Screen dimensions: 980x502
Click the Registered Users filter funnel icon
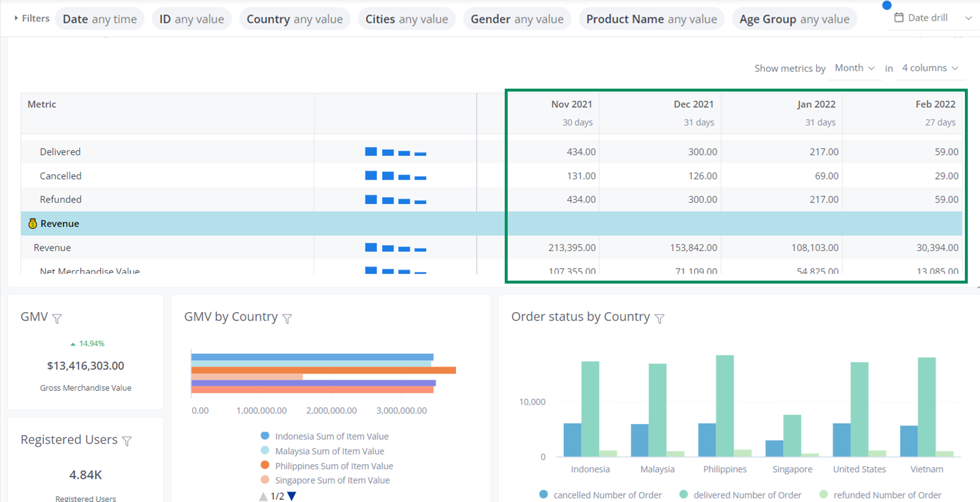point(127,441)
